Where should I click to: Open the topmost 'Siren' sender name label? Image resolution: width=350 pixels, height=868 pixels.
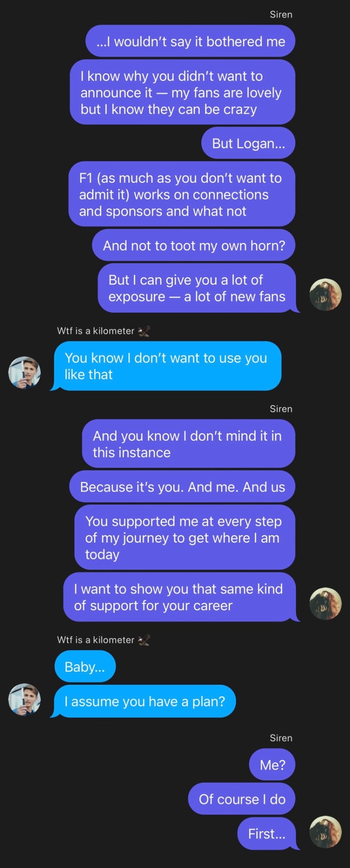[281, 14]
